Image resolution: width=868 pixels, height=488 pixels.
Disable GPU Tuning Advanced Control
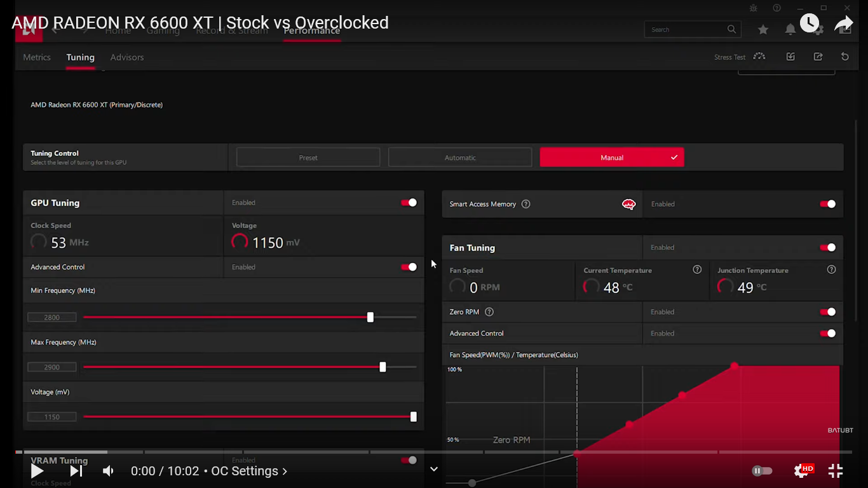pyautogui.click(x=409, y=267)
